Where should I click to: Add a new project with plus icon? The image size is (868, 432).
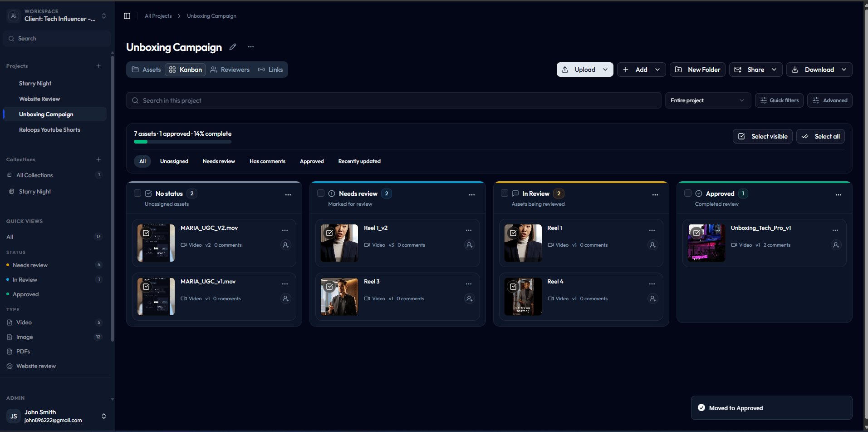pyautogui.click(x=98, y=66)
